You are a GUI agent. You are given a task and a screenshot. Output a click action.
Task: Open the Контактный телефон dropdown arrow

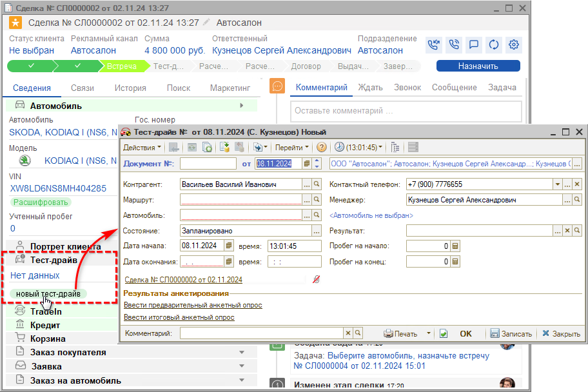(x=557, y=184)
